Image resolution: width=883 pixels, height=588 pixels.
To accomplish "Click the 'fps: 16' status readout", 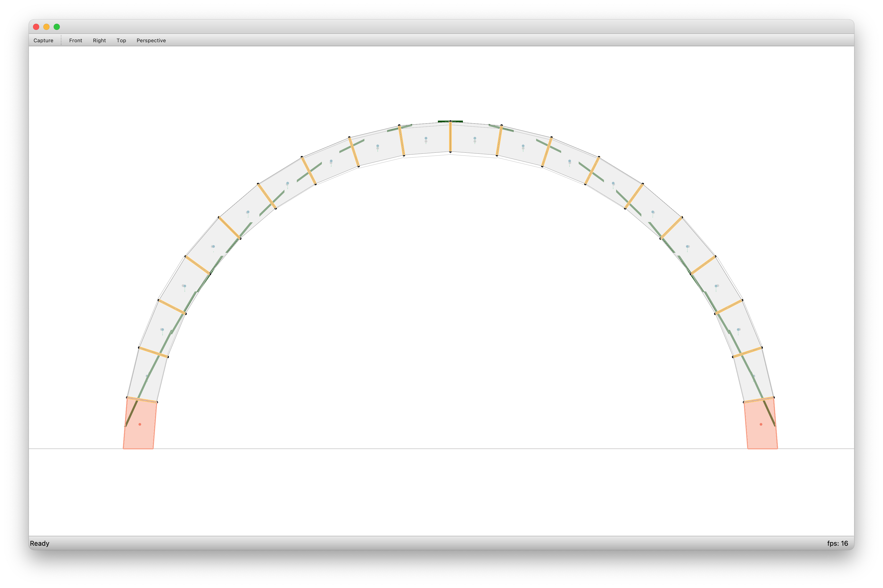I will pyautogui.click(x=838, y=543).
